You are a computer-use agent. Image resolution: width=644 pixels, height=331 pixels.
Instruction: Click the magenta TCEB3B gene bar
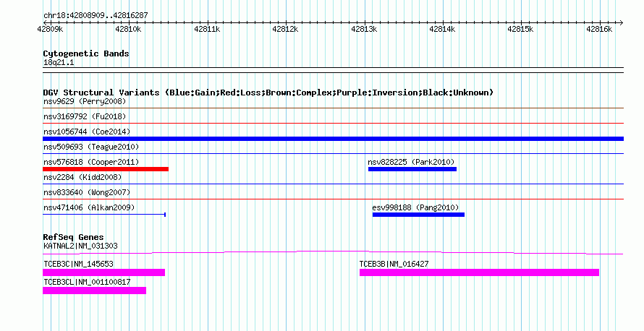pos(479,272)
